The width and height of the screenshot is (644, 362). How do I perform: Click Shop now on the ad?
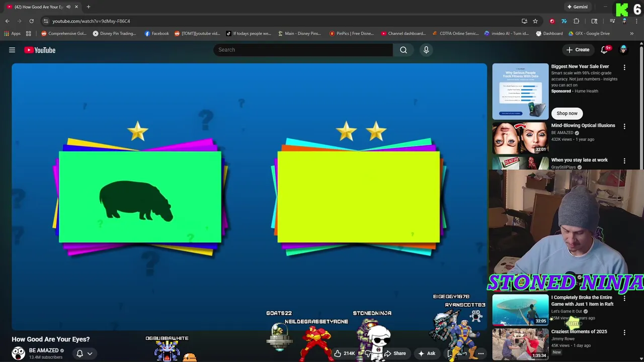(x=567, y=113)
